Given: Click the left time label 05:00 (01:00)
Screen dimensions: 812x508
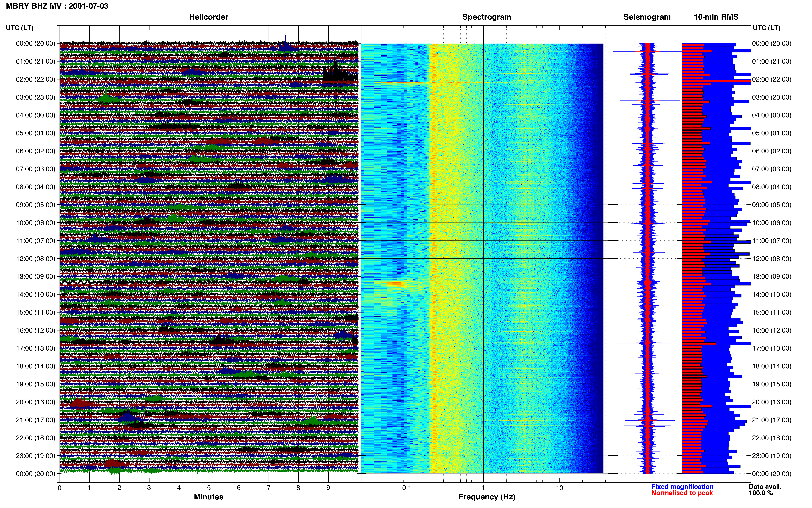Looking at the screenshot, I should 36,133.
